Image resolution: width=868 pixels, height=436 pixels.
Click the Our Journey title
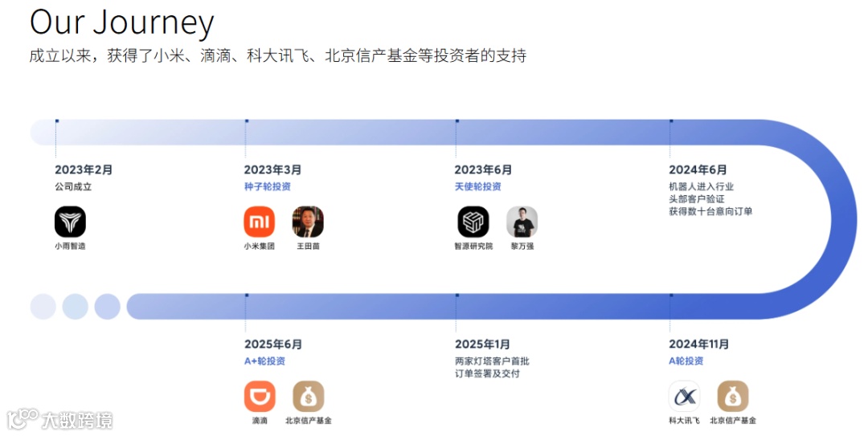[x=122, y=23]
